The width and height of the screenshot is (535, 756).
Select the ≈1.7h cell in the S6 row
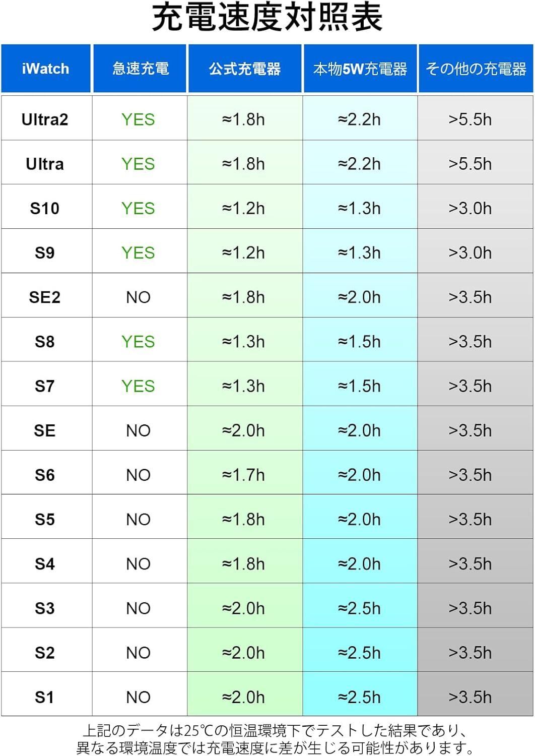click(x=243, y=475)
